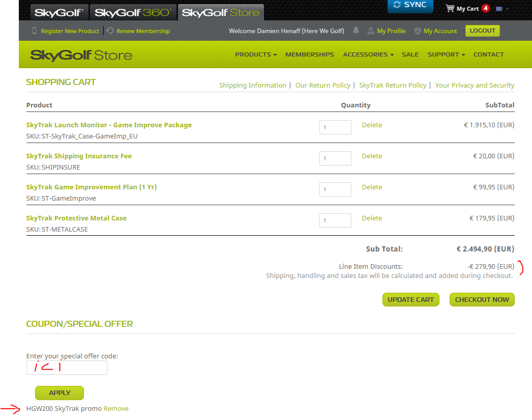Click the SKU: ST-METALCASE text

(57, 230)
